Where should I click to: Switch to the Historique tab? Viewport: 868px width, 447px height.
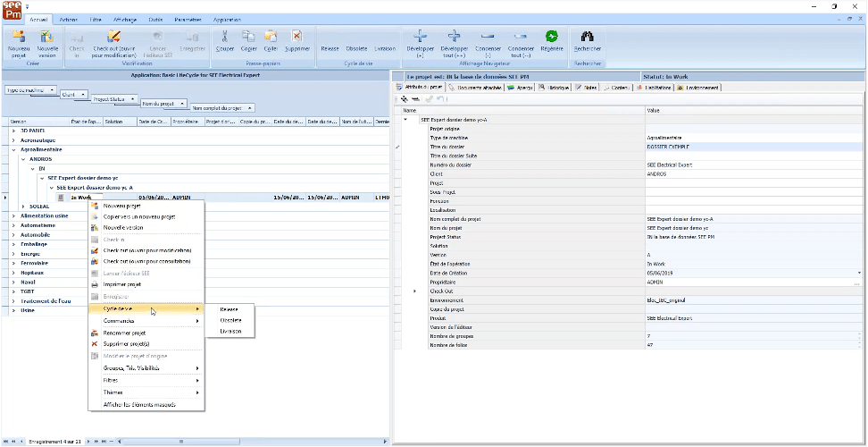(555, 88)
